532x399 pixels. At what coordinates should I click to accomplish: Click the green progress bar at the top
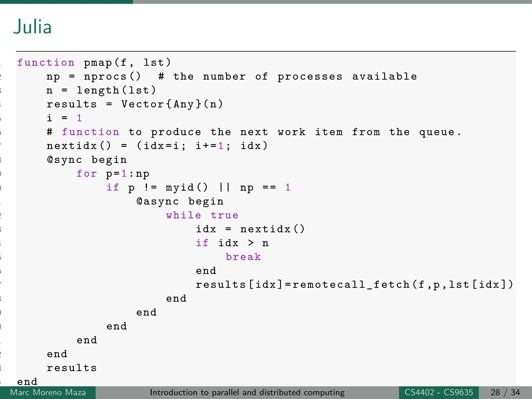point(66,2)
